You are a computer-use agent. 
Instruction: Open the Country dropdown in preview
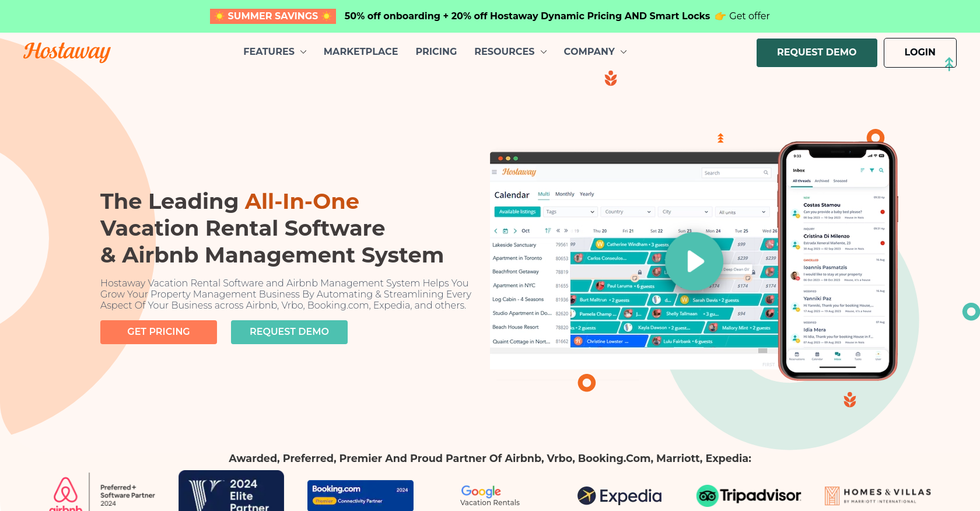click(x=628, y=212)
